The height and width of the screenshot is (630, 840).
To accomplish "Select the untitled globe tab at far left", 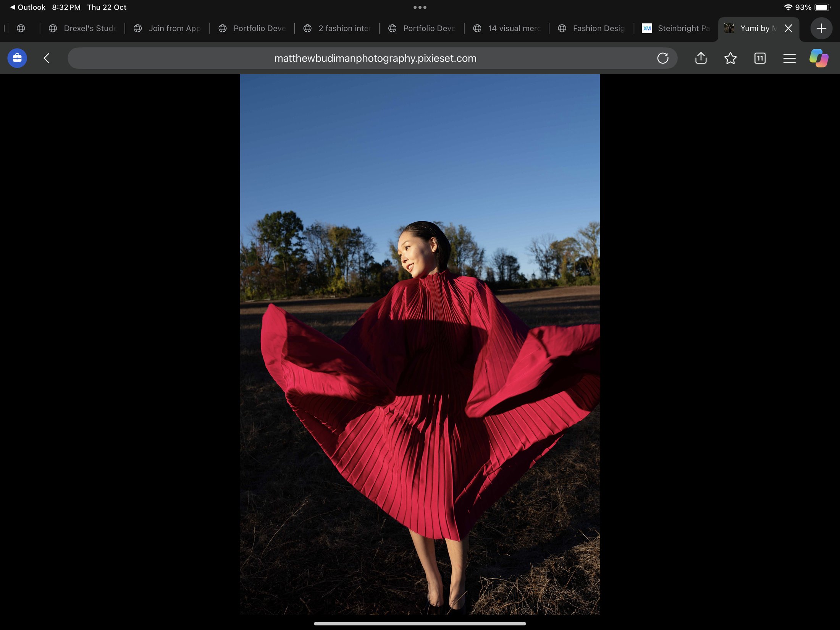I will 21,28.
